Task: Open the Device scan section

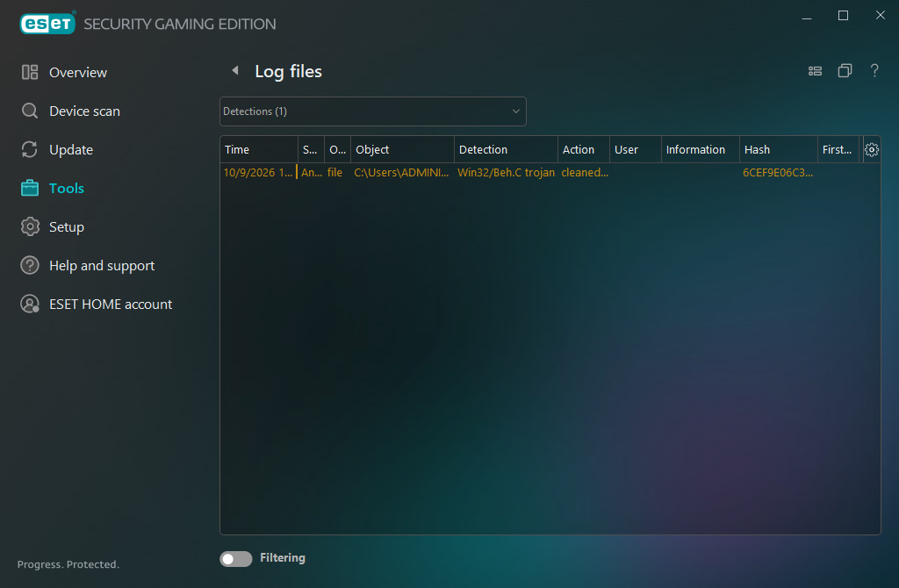Action: [85, 111]
